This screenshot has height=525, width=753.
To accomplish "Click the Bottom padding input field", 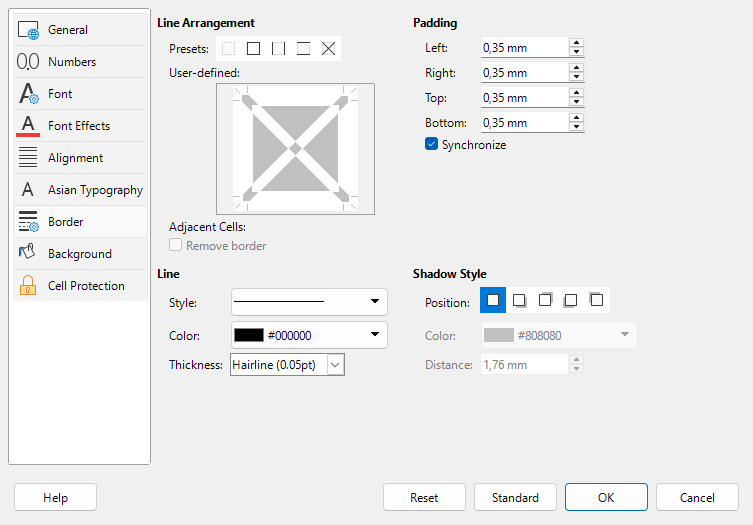I will click(524, 122).
